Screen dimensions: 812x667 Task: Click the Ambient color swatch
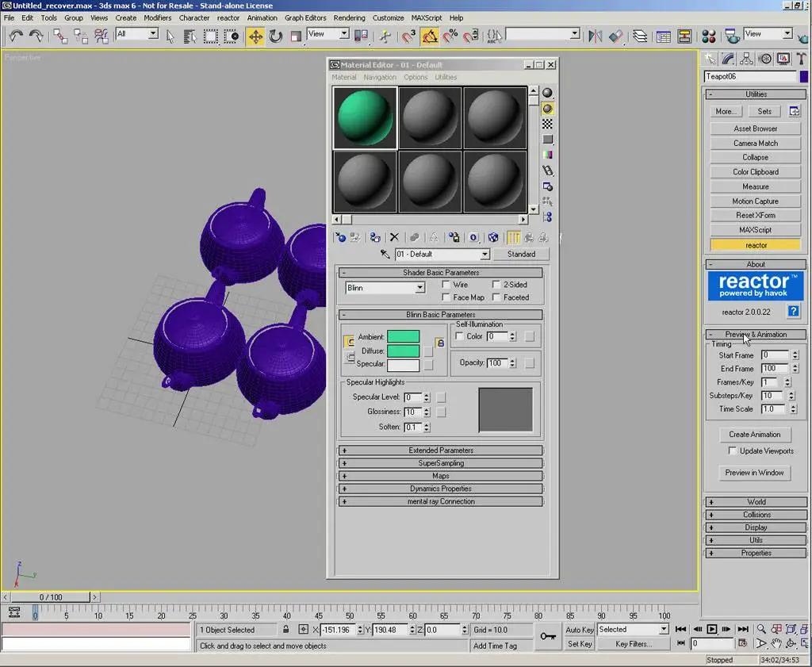coord(404,336)
